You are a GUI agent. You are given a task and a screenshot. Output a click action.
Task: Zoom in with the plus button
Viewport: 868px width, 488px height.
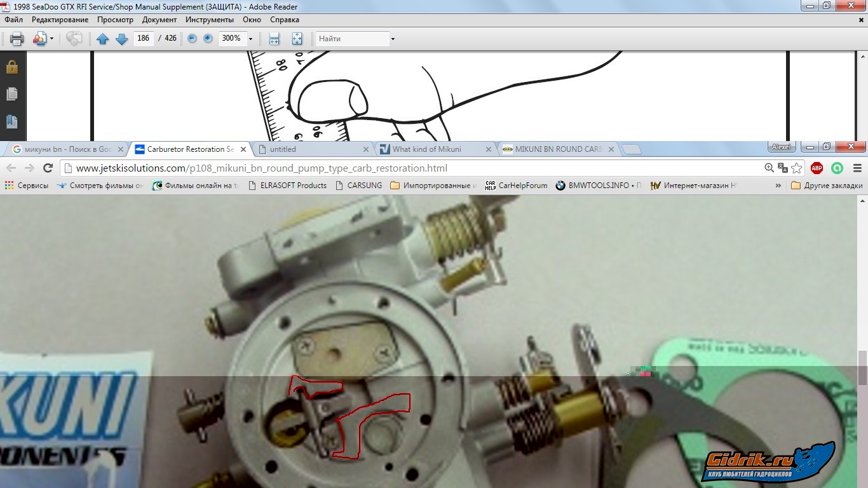[x=208, y=39]
